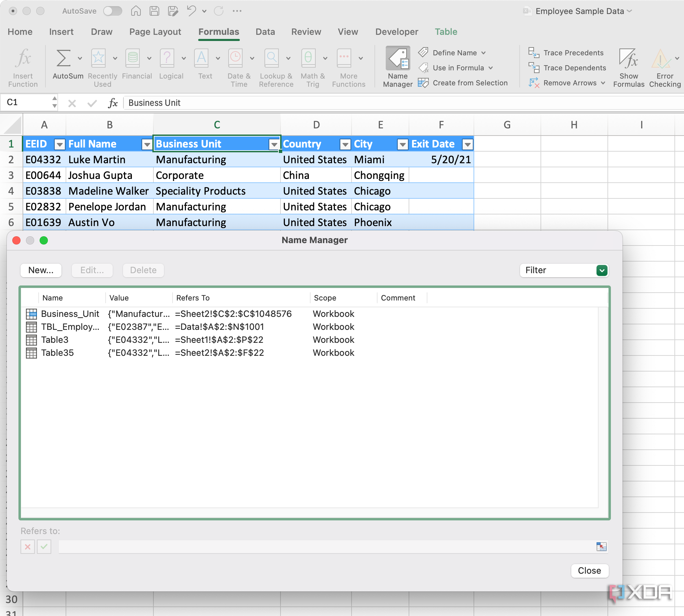Open the Country column filter arrow
Screen dimensions: 684x616
(x=345, y=144)
